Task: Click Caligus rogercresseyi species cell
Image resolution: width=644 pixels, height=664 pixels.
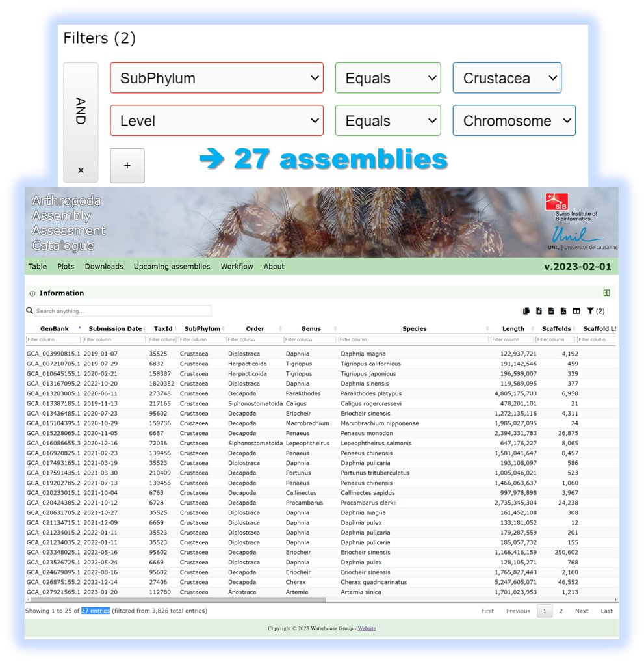Action: pyautogui.click(x=371, y=404)
